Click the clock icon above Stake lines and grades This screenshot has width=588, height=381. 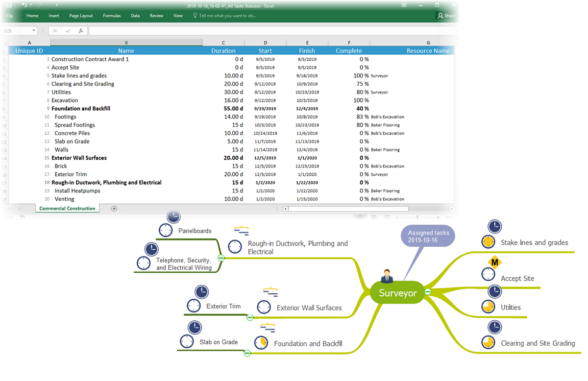click(x=495, y=226)
